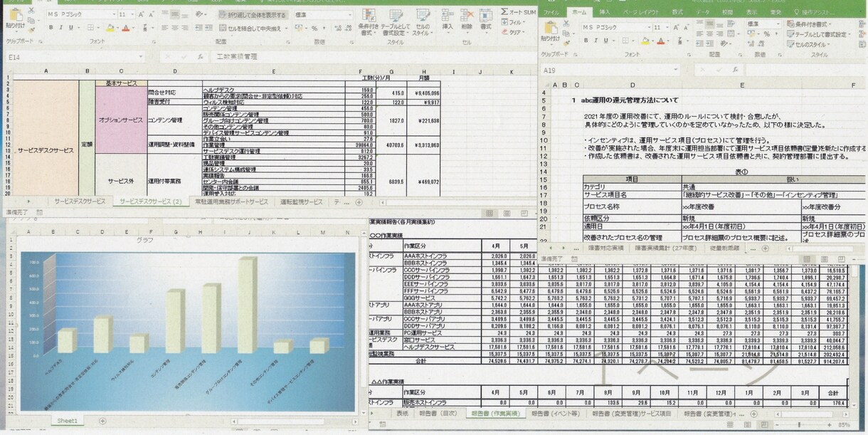Open font size 11 dropdown in E14 workbook
This screenshot has height=435, width=868.
click(133, 14)
